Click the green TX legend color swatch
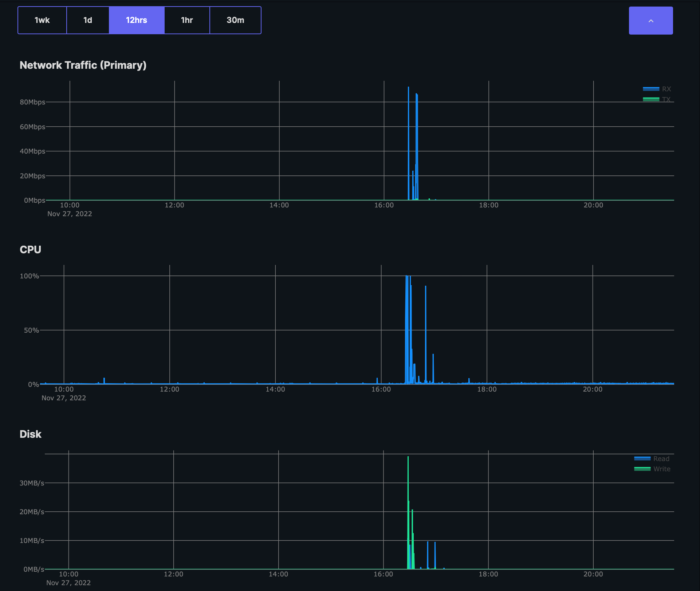The height and width of the screenshot is (591, 700). click(x=651, y=99)
